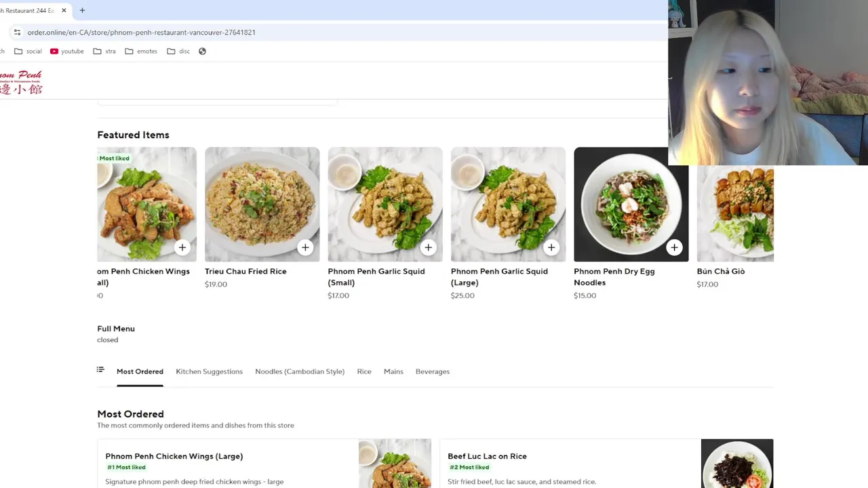Click the $15.00 price label
This screenshot has width=868, height=488.
pos(585,296)
